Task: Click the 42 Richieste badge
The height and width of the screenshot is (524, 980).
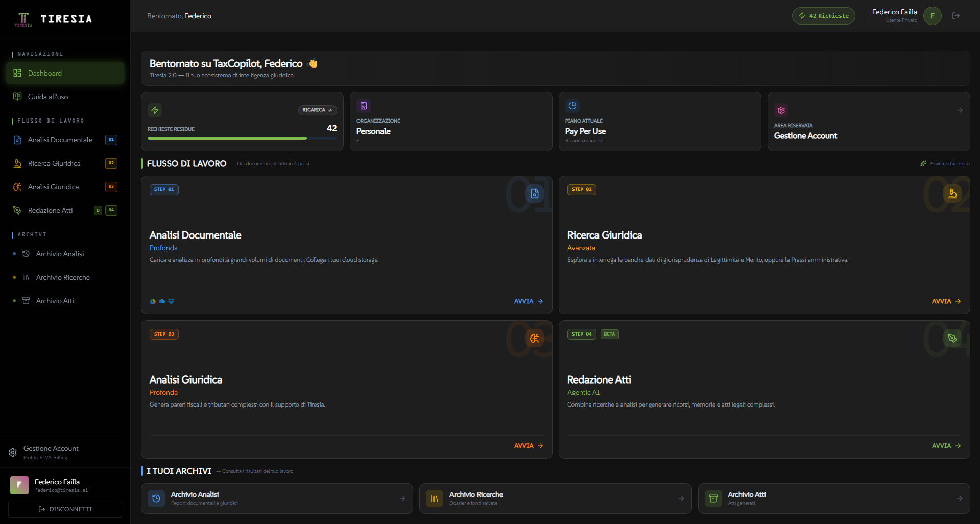Action: tap(823, 16)
